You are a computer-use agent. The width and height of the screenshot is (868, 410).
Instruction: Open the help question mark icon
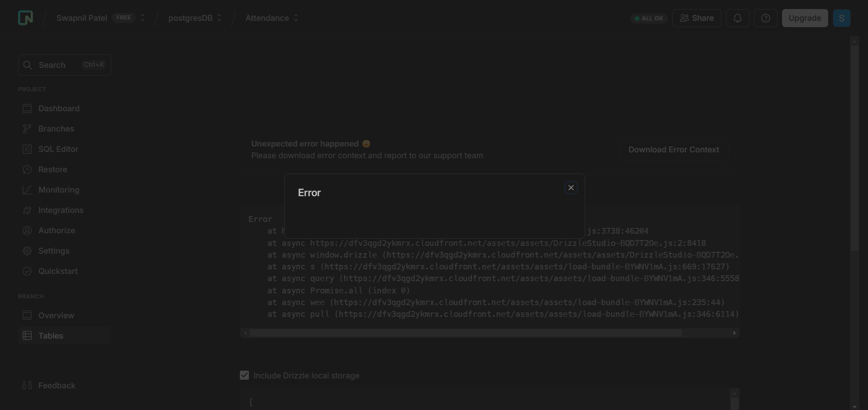click(766, 18)
